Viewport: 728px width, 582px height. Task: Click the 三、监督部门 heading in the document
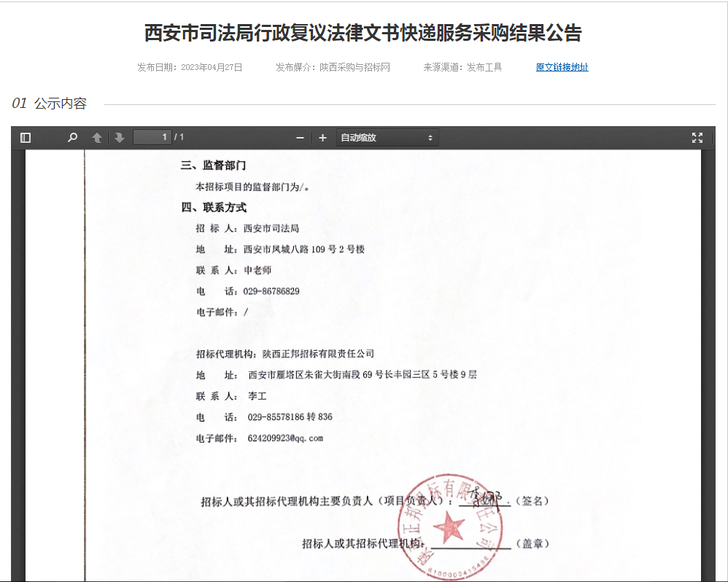214,166
